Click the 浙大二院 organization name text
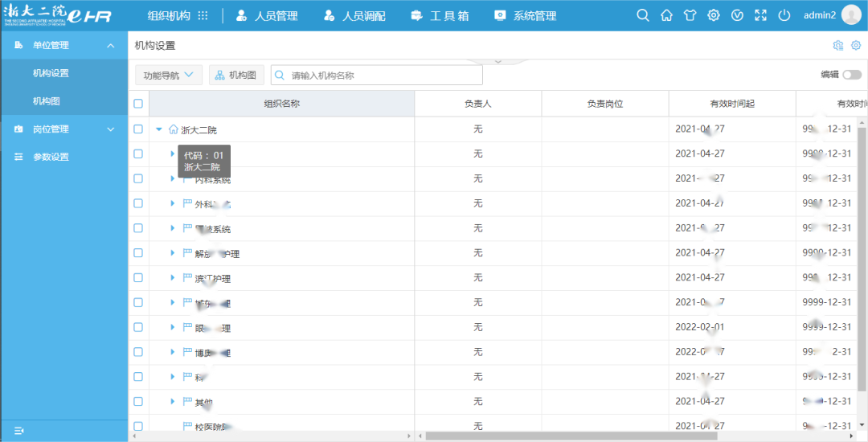This screenshot has height=442, width=868. pos(199,130)
